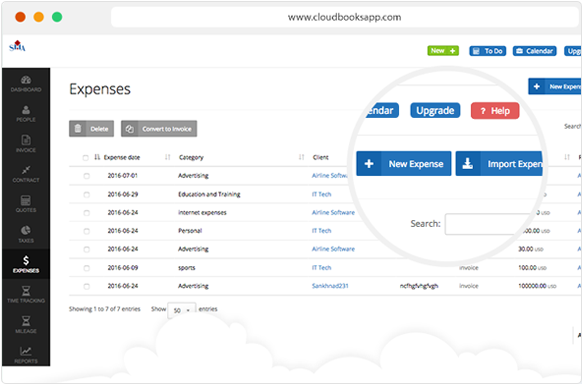
Task: Open the Sankhnad231 client link
Action: pos(330,286)
